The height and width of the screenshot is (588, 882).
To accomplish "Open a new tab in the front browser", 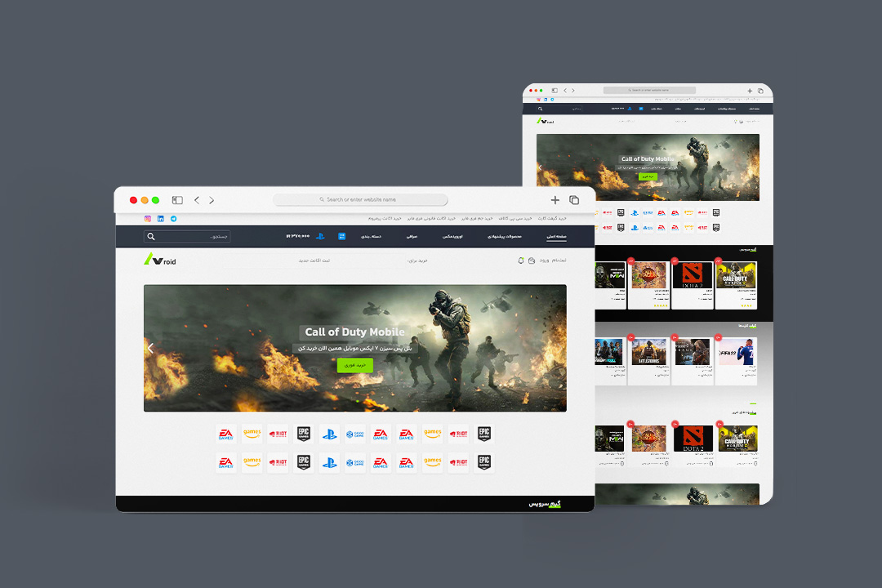I will click(555, 200).
